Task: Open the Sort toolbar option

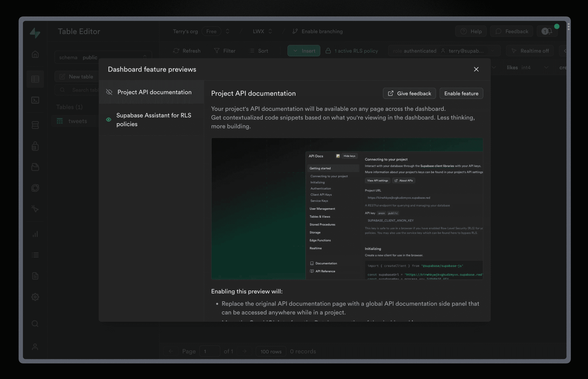Action: (x=258, y=51)
